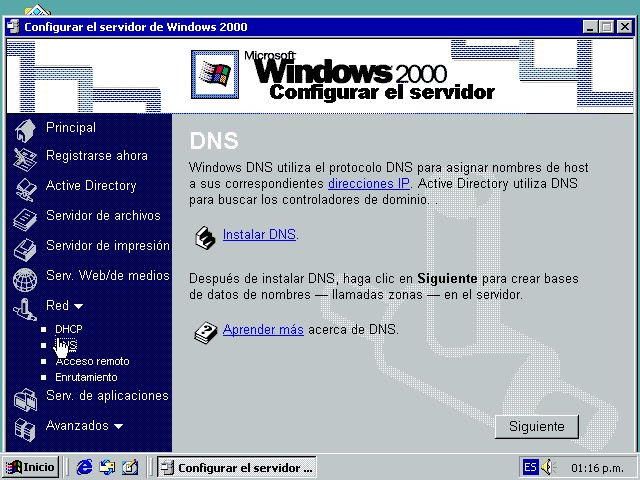Open Registrarse ahora in sidebar
Screen dimensions: 640x480
tap(97, 156)
